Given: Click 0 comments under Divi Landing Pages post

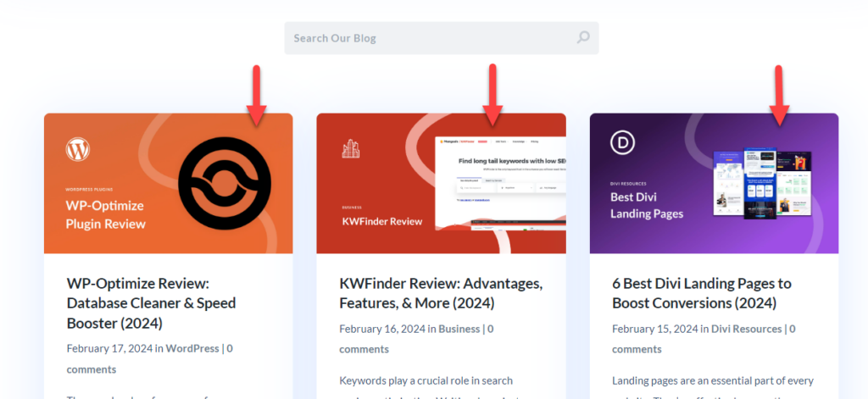Looking at the screenshot, I should point(704,339).
